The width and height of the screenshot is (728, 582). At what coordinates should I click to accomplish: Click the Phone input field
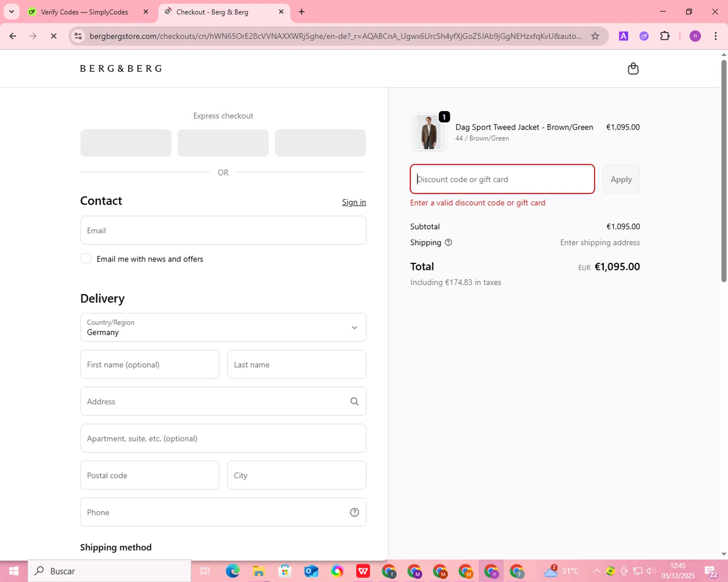[x=223, y=512]
